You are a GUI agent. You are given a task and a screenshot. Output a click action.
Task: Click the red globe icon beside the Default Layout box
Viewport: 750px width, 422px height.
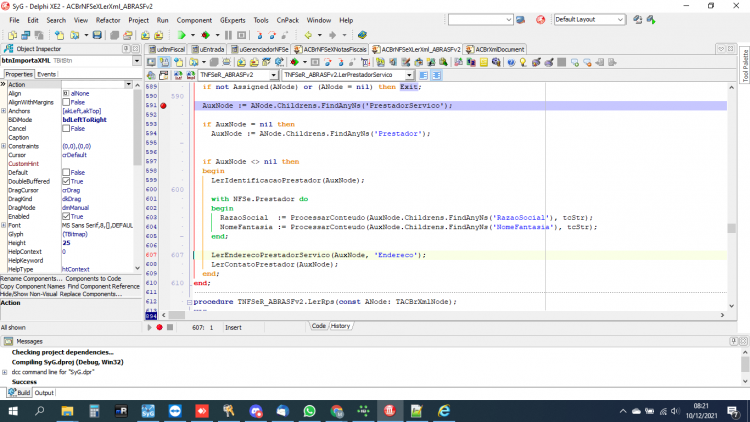click(x=540, y=20)
